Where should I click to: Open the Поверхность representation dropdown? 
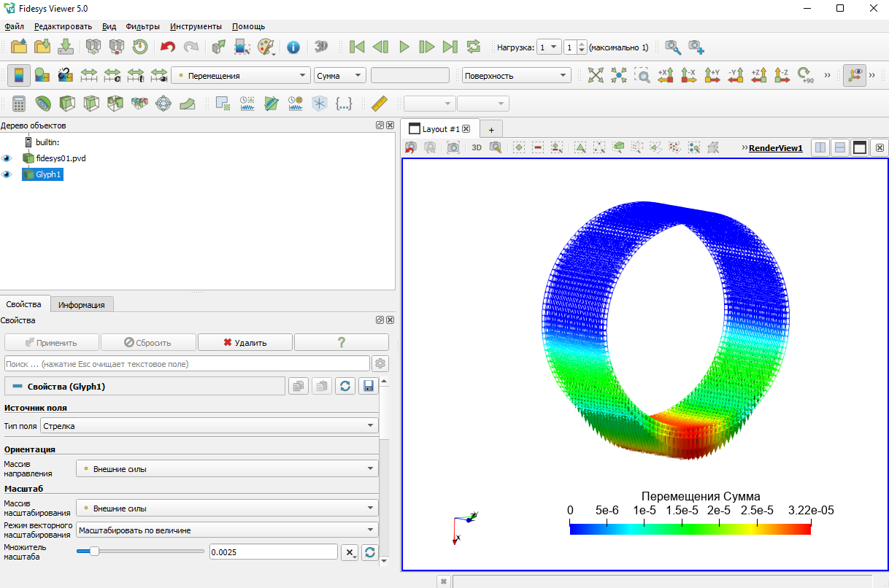pyautogui.click(x=516, y=75)
